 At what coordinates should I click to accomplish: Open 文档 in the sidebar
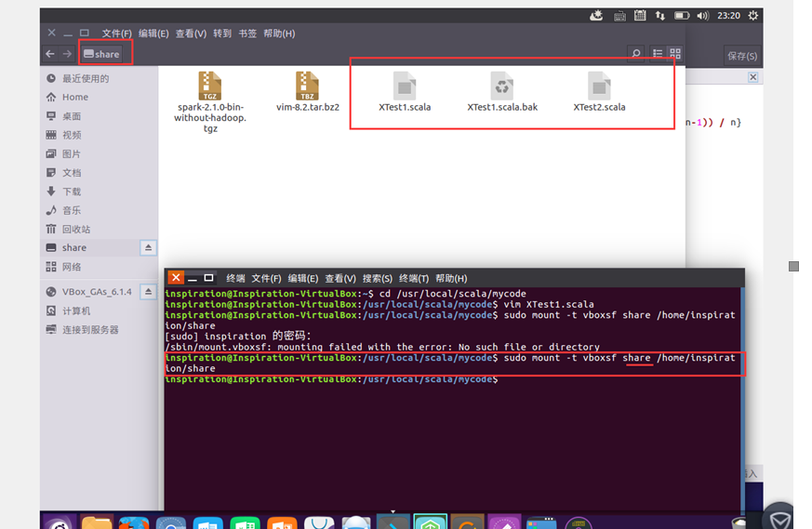pyautogui.click(x=99, y=173)
